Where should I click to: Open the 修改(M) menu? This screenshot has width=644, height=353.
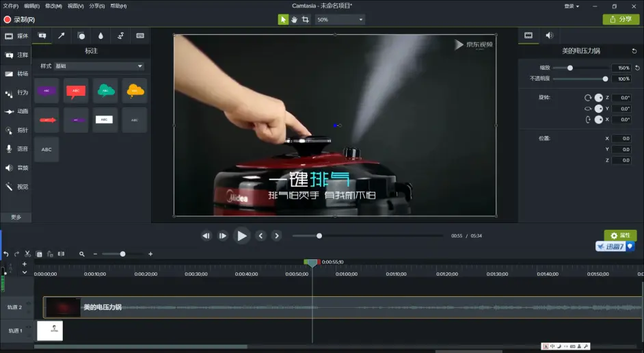(53, 5)
